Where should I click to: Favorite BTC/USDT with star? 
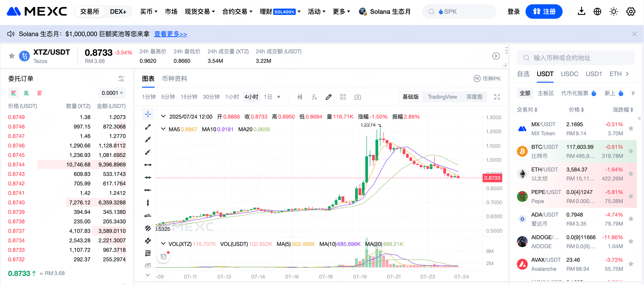click(x=631, y=151)
